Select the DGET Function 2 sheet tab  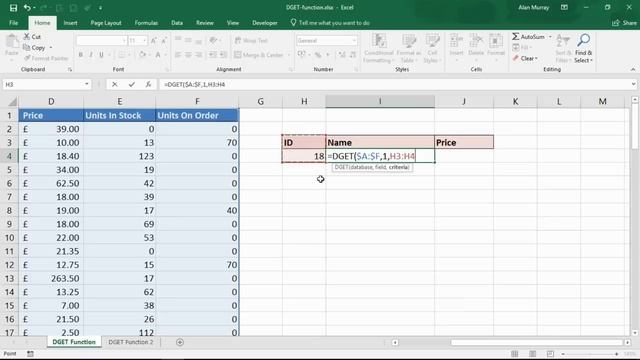tap(131, 342)
